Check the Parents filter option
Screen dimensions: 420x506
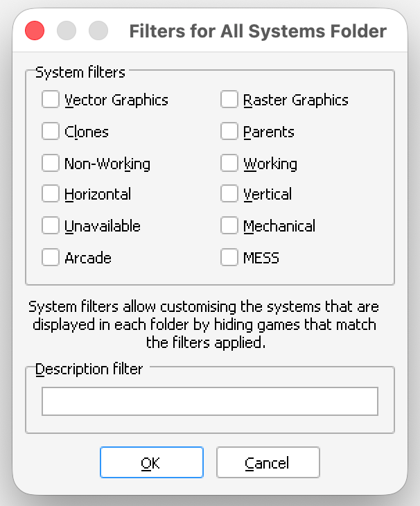(x=229, y=131)
